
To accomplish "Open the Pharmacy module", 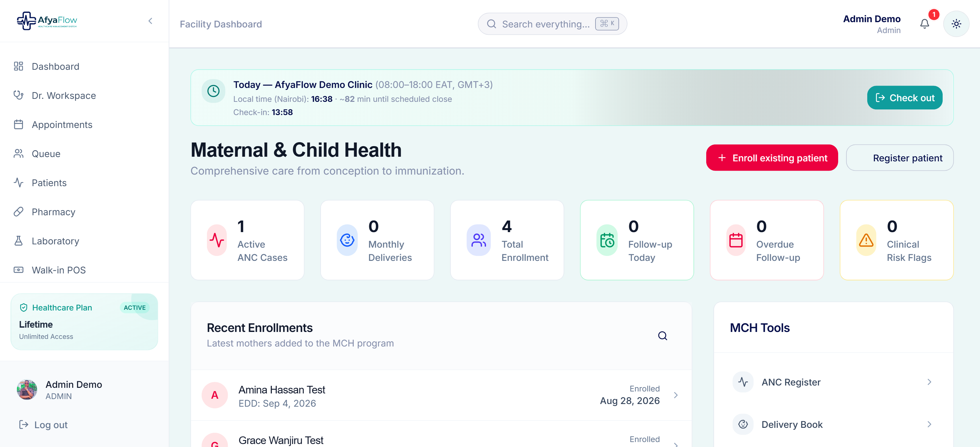I will (x=84, y=212).
